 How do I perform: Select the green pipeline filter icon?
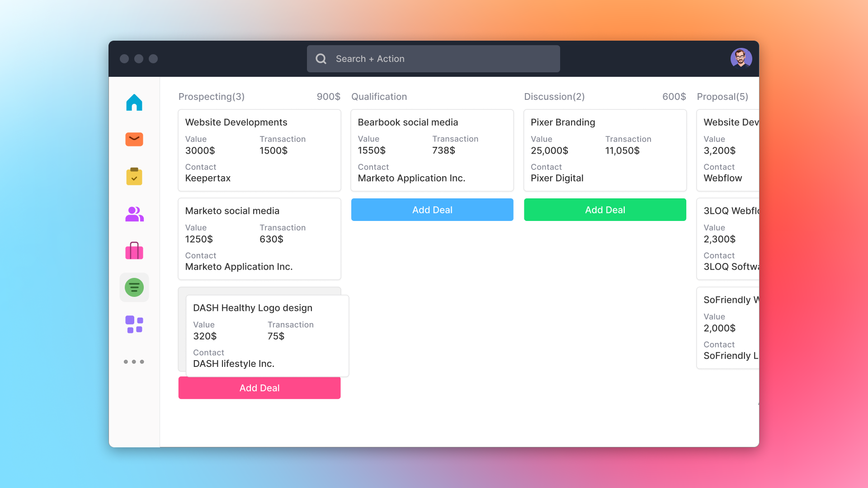coord(134,287)
